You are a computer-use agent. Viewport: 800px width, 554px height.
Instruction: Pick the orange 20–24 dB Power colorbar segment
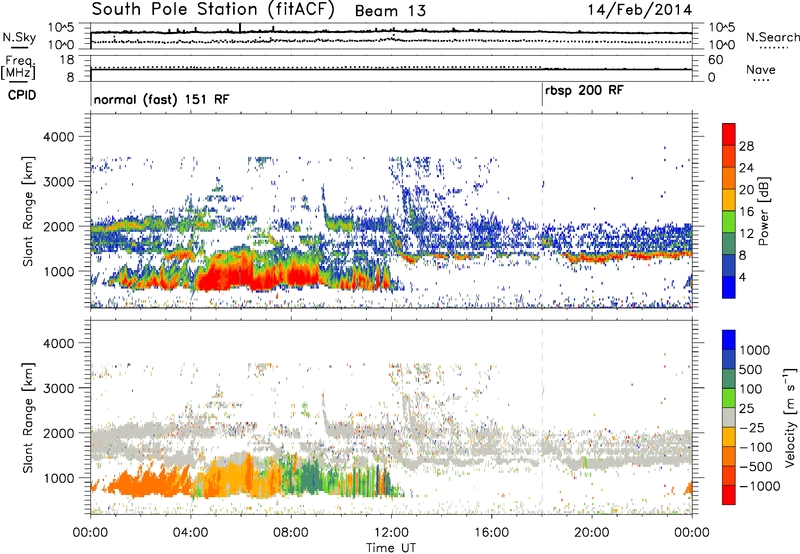729,178
